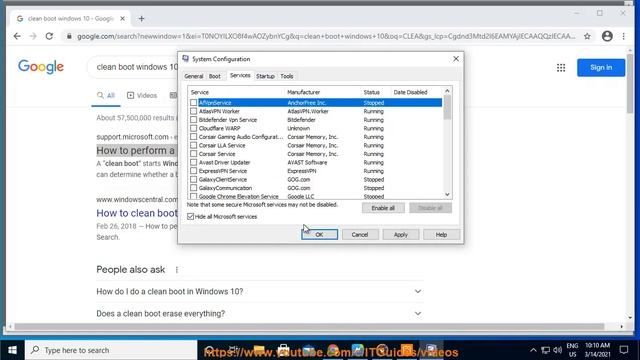640x360 pixels.
Task: Close the System Configuration dialog
Action: click(x=456, y=59)
